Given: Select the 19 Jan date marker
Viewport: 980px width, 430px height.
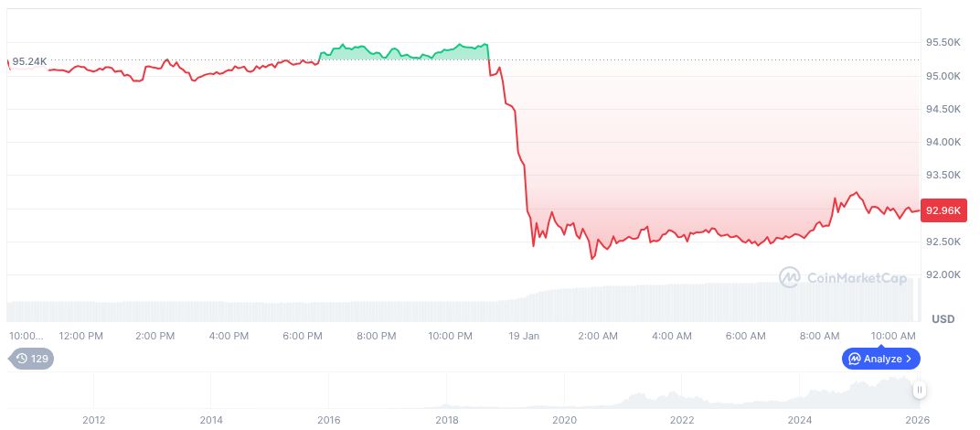Looking at the screenshot, I should pos(524,336).
